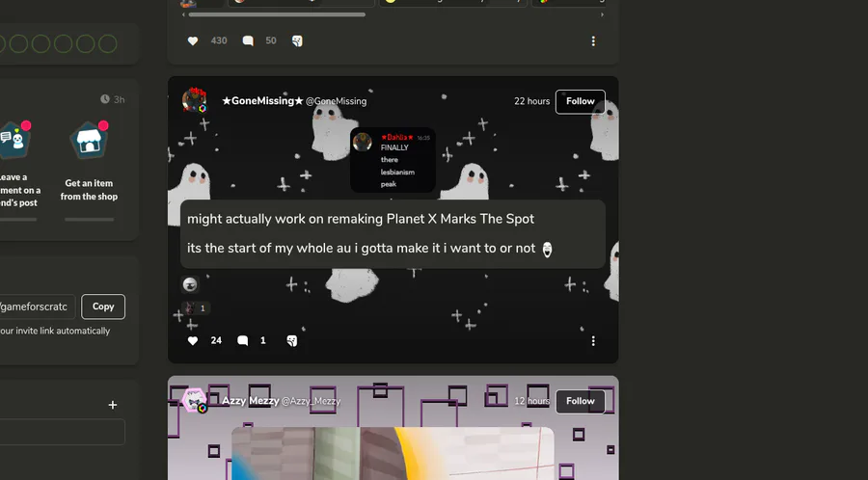Image resolution: width=868 pixels, height=480 pixels.
Task: Click the right scroll arrow of the horizontal scrollbar
Action: 602,14
